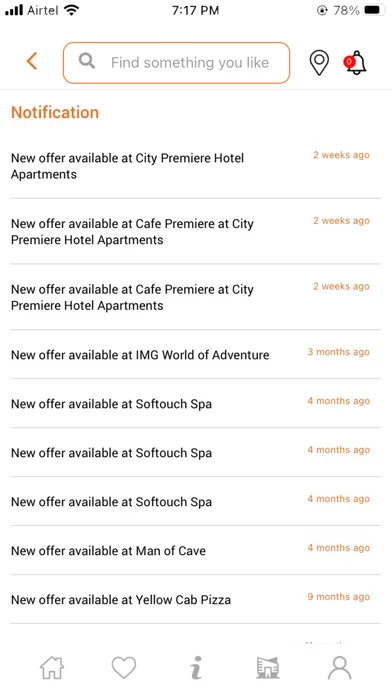
Task: Open the location pin icon
Action: click(x=319, y=63)
